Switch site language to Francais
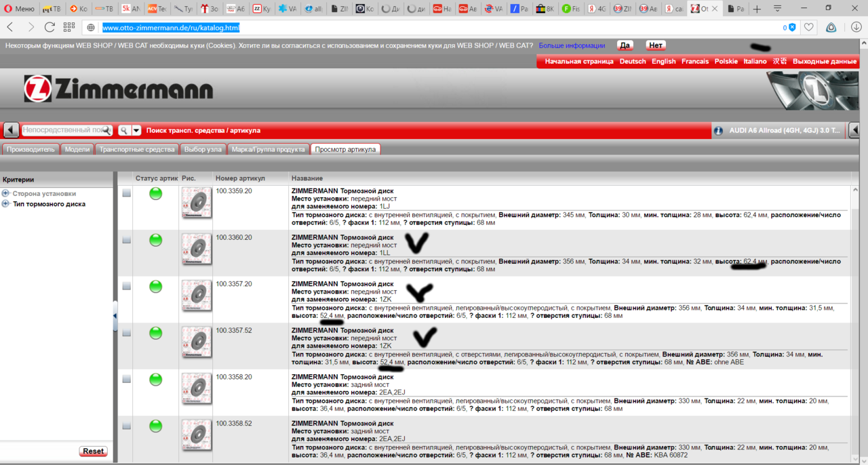This screenshot has height=465, width=868. (x=695, y=61)
